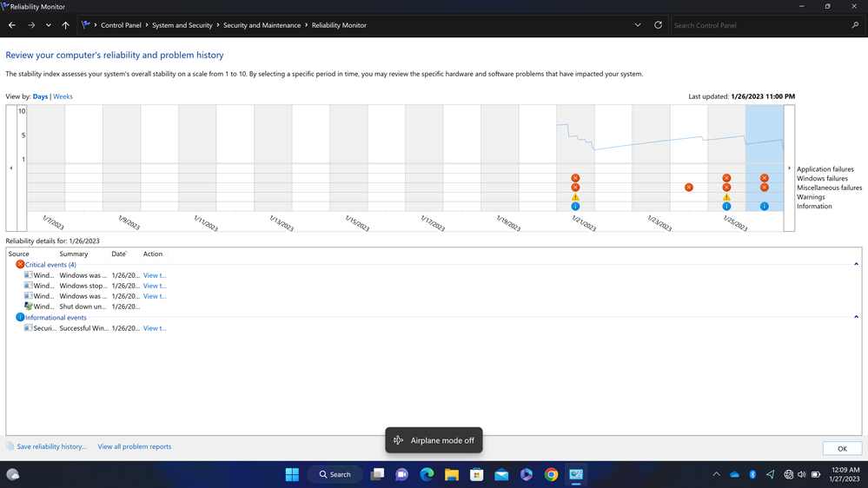Click the Critical events (4) group header
The height and width of the screenshot is (488, 868).
50,265
